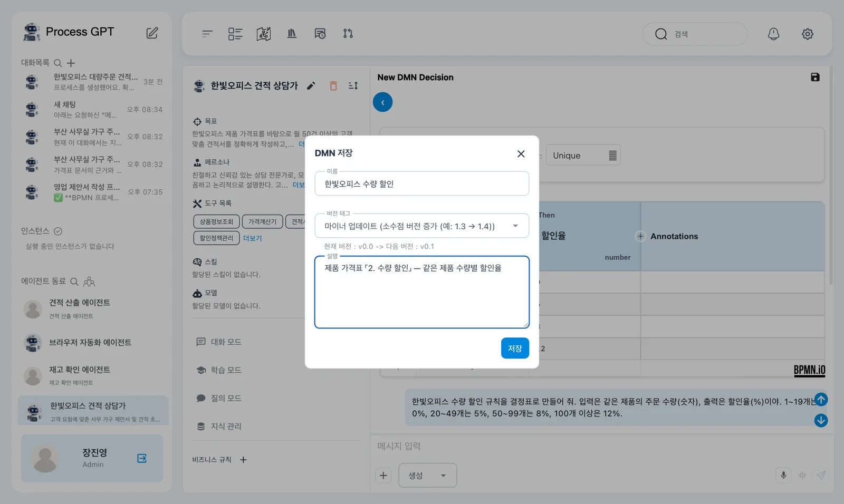Click the 이름 input field
Viewport: 844px width, 504px height.
[x=421, y=183]
